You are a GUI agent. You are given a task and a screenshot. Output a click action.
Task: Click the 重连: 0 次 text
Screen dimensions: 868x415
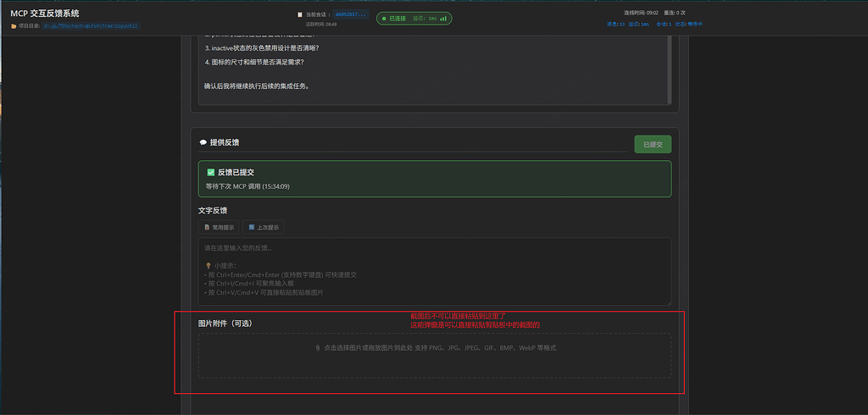(x=675, y=13)
